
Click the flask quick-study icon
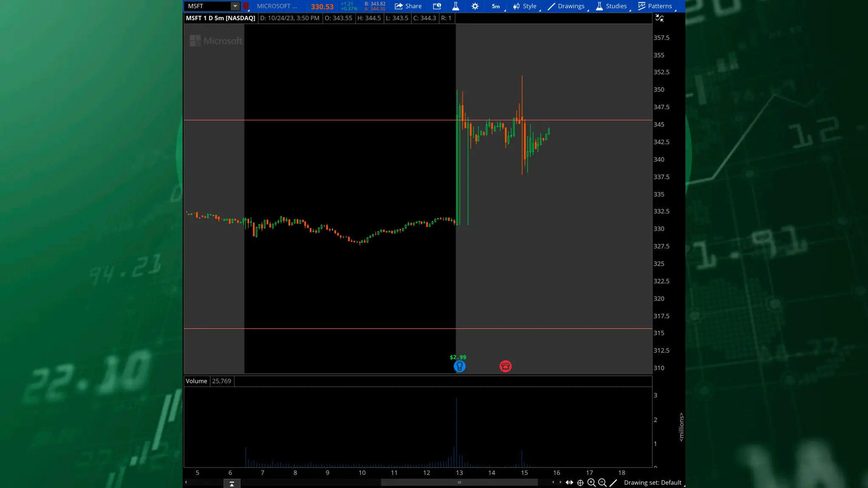(456, 6)
